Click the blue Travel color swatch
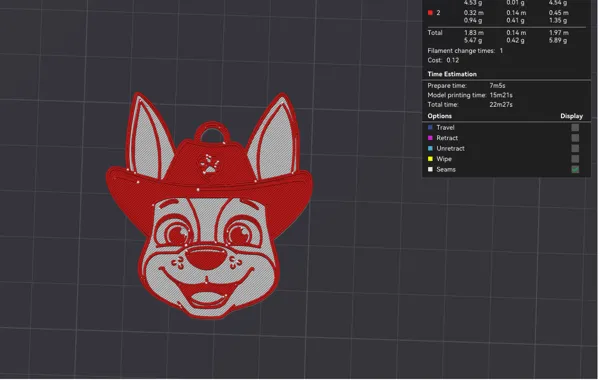The image size is (600, 380). point(431,127)
